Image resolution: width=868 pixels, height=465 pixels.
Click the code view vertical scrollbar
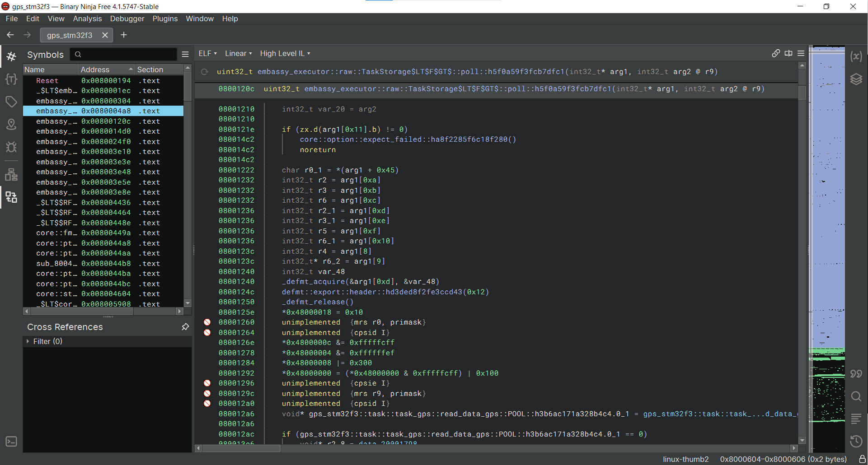(802, 253)
